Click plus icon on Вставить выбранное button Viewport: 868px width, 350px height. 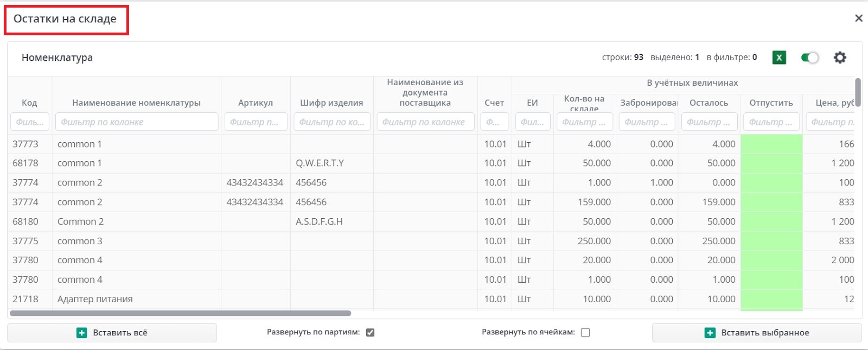click(710, 333)
